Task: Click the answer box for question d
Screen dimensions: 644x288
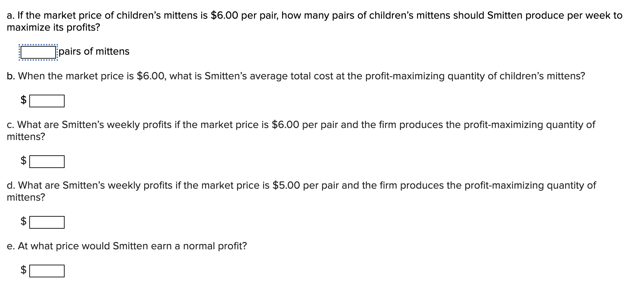Action: [47, 222]
